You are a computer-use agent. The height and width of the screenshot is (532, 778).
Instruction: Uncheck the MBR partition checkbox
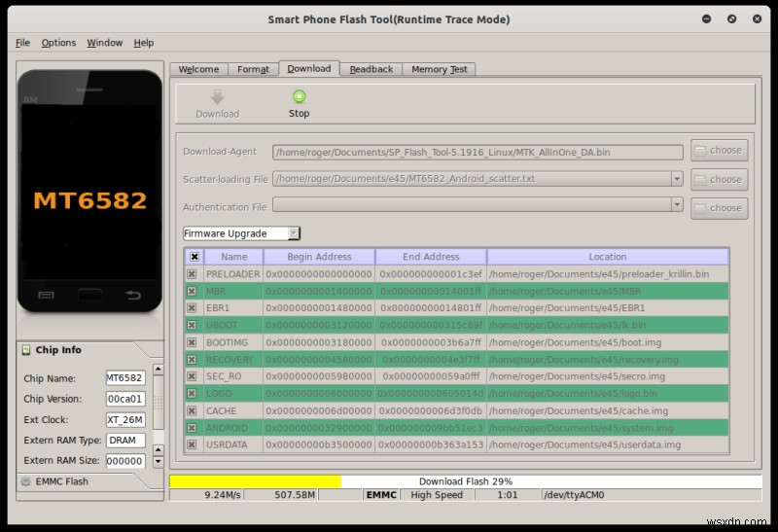pyautogui.click(x=192, y=292)
